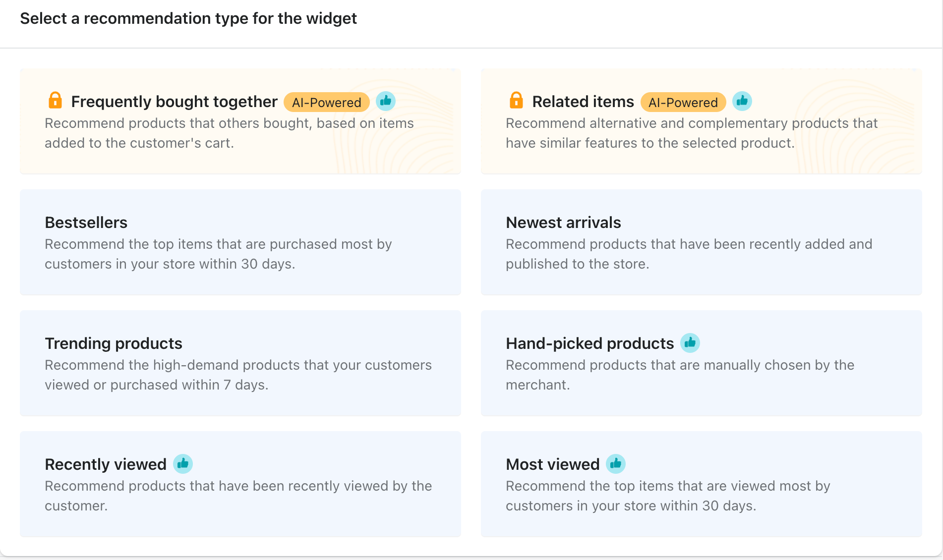Choose the Recently viewed title
The width and height of the screenshot is (943, 560).
coord(106,464)
